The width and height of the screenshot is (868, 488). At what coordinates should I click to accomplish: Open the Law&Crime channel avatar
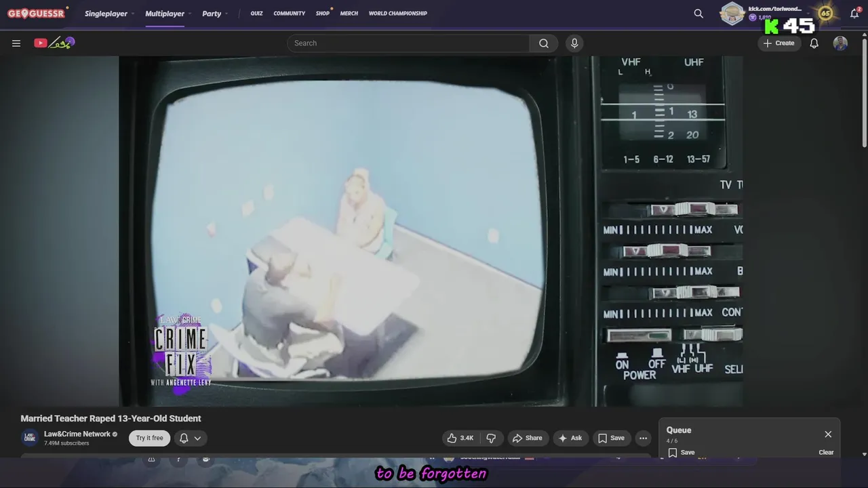click(30, 438)
